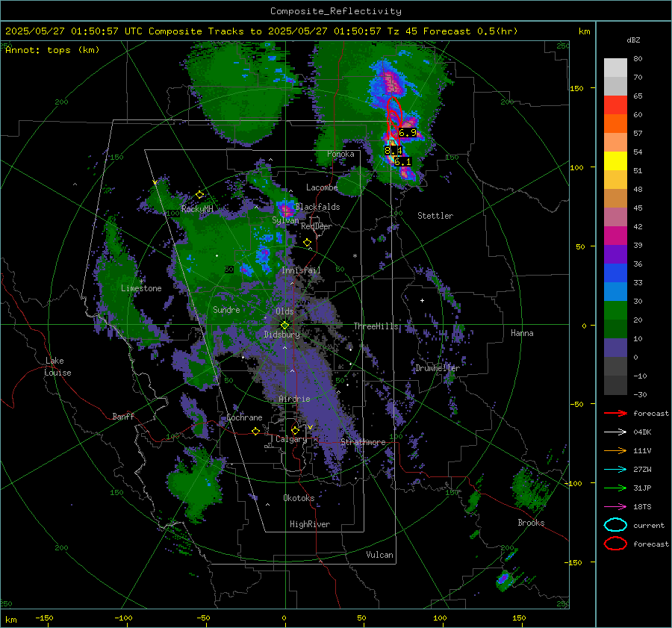This screenshot has width=672, height=628.
Task: Click the Ponoka city label
Action: pyautogui.click(x=340, y=154)
